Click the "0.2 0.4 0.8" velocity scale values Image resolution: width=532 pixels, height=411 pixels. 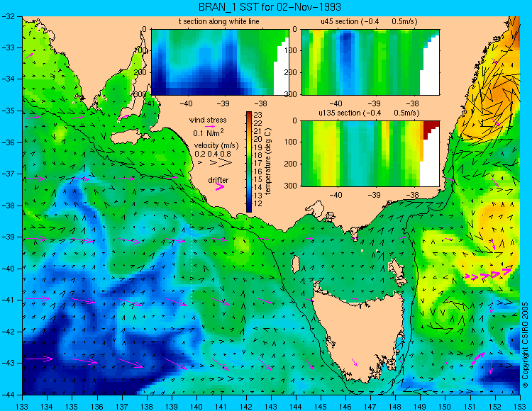(213, 154)
